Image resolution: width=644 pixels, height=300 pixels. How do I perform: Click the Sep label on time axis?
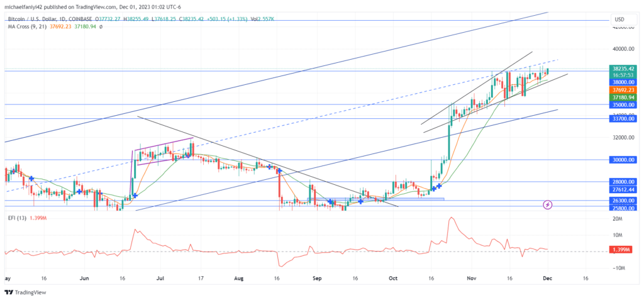pos(317,278)
